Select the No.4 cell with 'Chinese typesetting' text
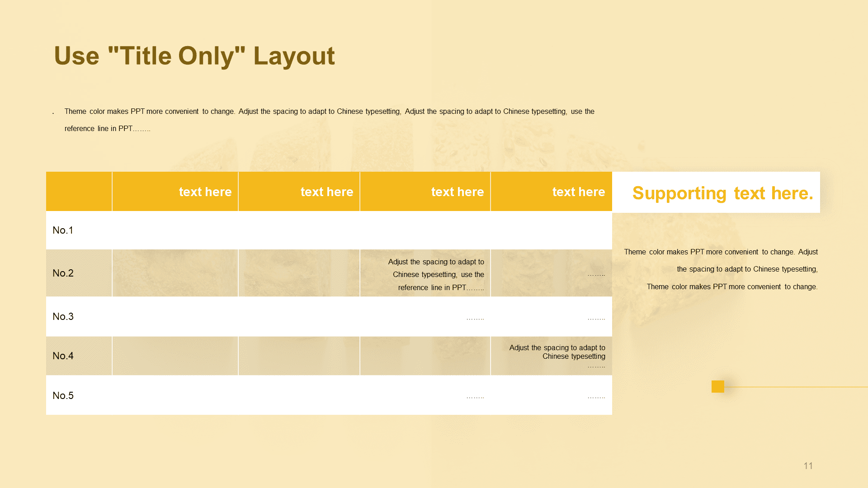Viewport: 868px width, 488px height. point(552,356)
